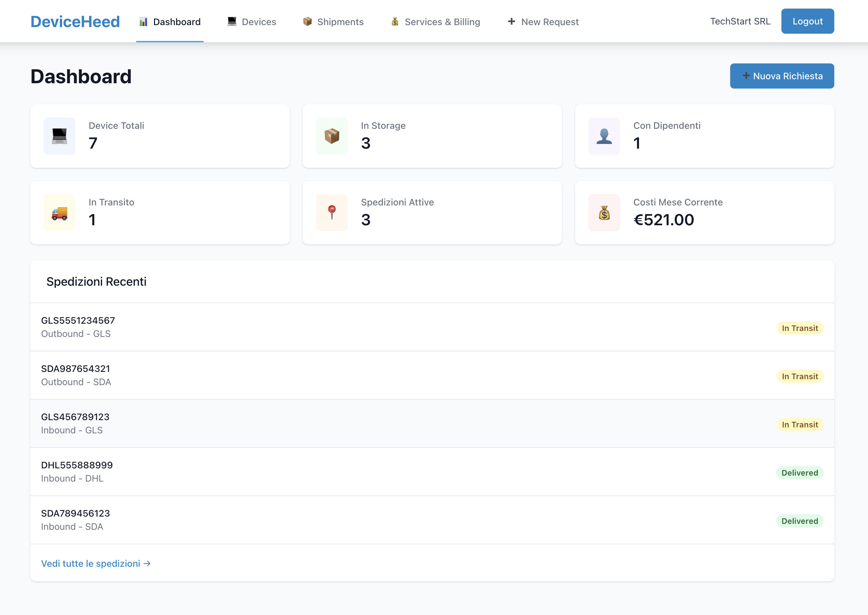Image resolution: width=868 pixels, height=615 pixels.
Task: Switch to the Devices tab
Action: 258,21
